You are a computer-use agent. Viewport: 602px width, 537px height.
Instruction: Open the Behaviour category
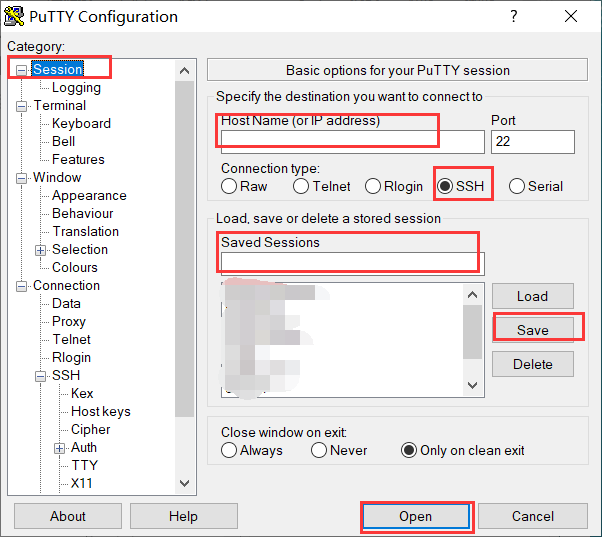(83, 213)
